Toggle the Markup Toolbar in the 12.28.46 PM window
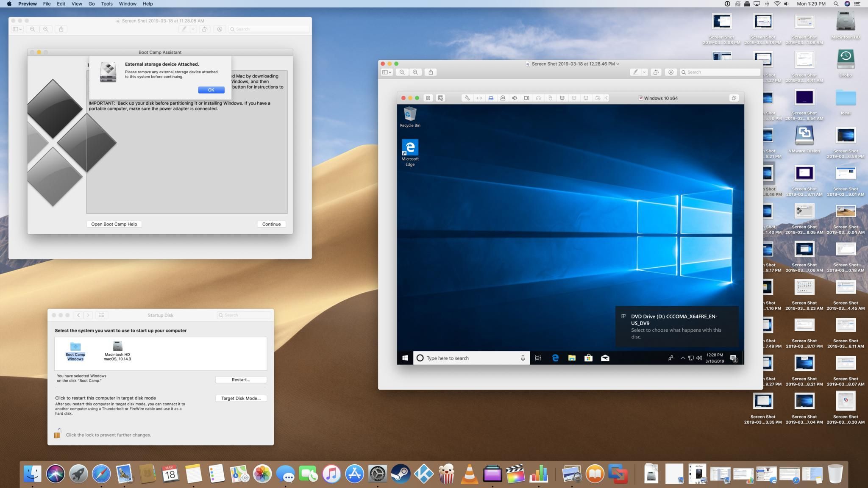 tap(670, 72)
